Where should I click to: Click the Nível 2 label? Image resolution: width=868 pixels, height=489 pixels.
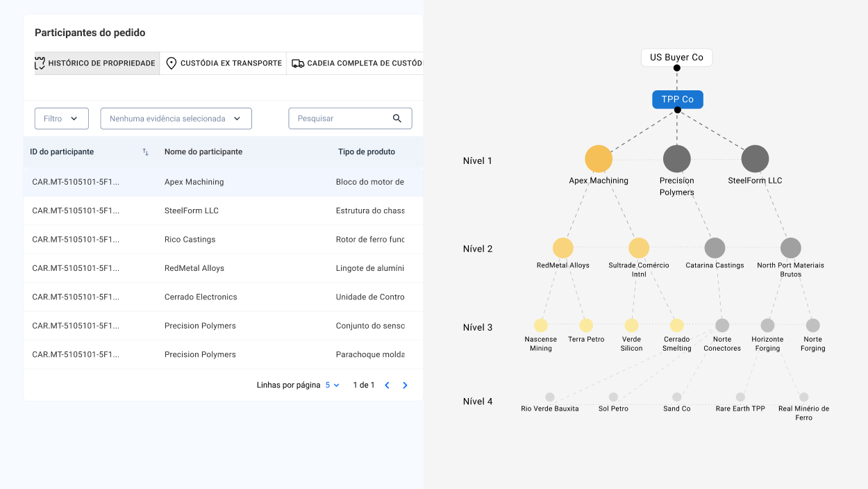478,249
